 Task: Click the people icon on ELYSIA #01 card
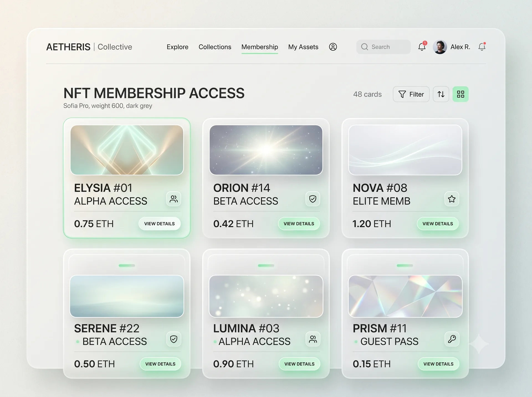174,199
